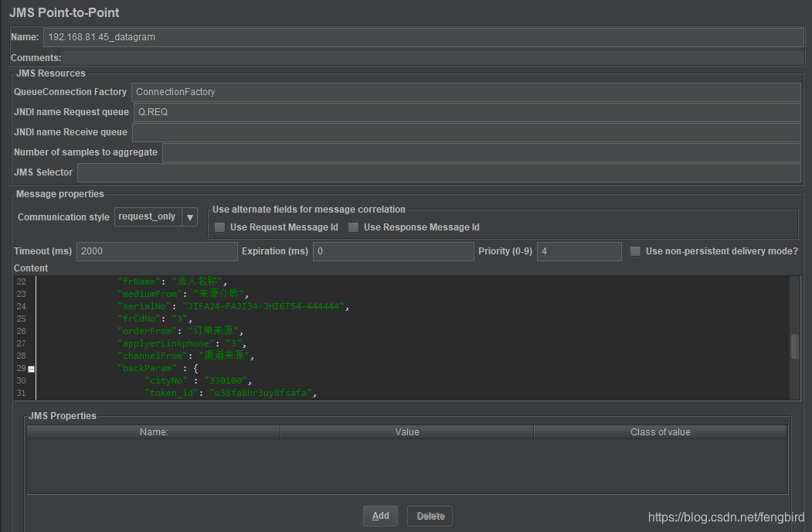Collapse the backParam code fold on line 29

(x=31, y=369)
